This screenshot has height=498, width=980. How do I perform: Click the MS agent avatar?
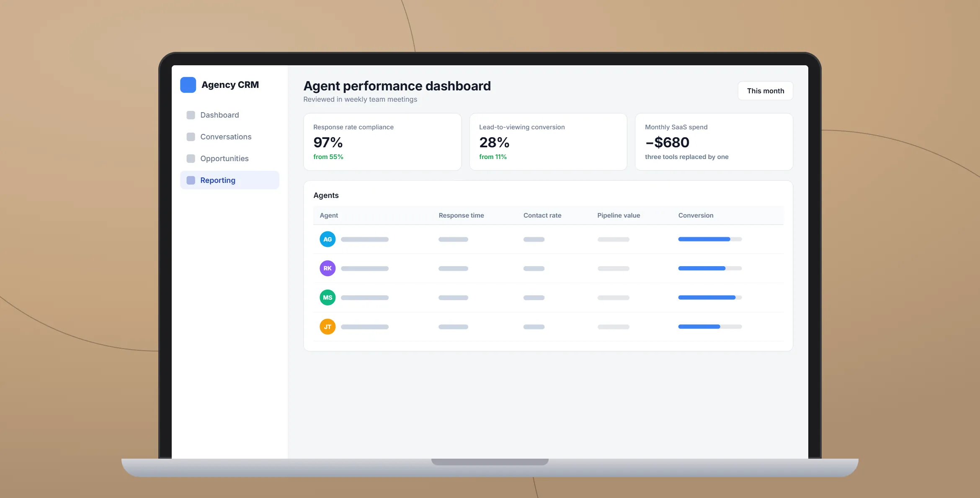click(x=328, y=298)
